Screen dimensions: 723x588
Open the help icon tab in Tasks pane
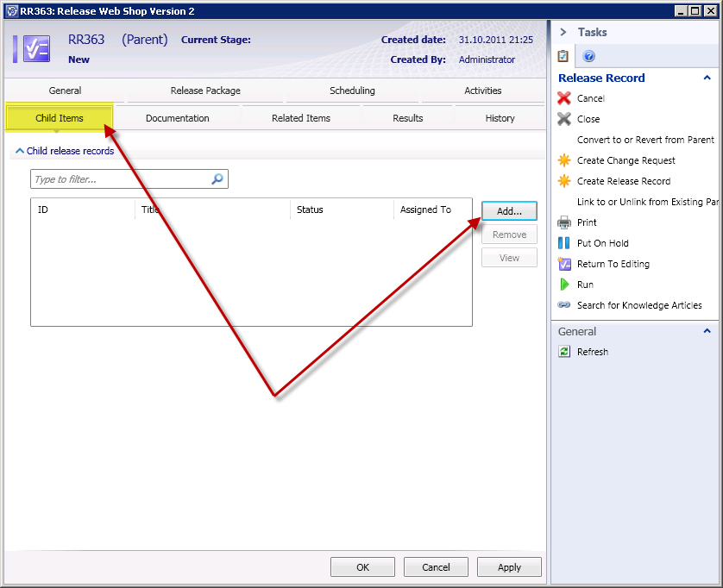coord(589,56)
